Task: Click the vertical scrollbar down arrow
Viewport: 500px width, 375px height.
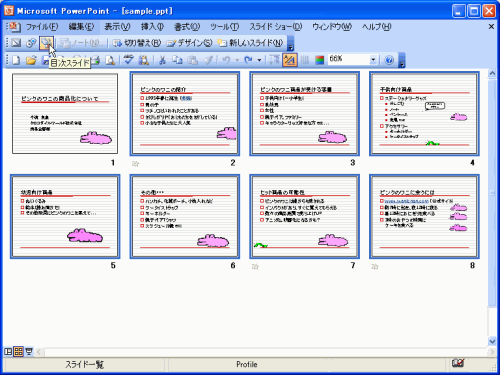Action: pyautogui.click(x=492, y=341)
